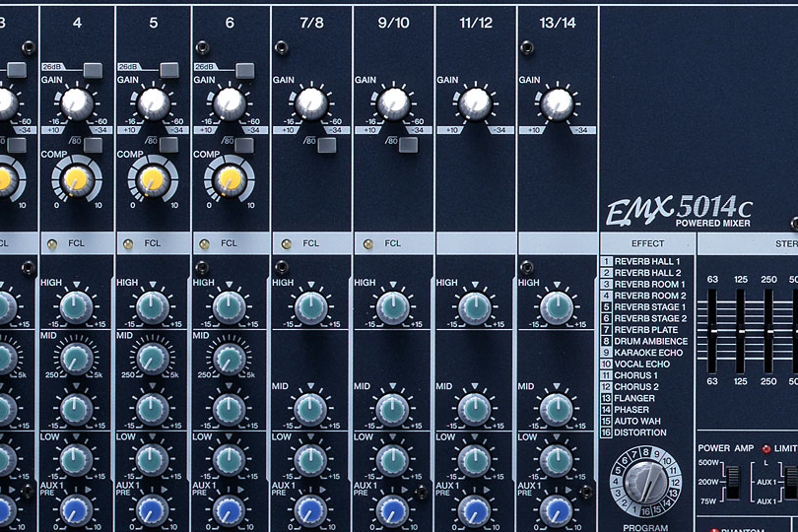The width and height of the screenshot is (798, 532).
Task: Click the channel 11/12 GAIN knob
Action: 475,103
